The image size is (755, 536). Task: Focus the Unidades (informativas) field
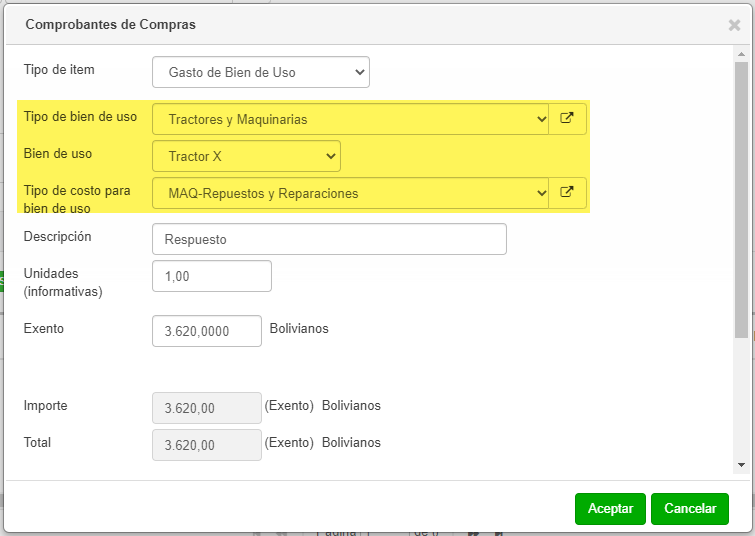pyautogui.click(x=212, y=276)
